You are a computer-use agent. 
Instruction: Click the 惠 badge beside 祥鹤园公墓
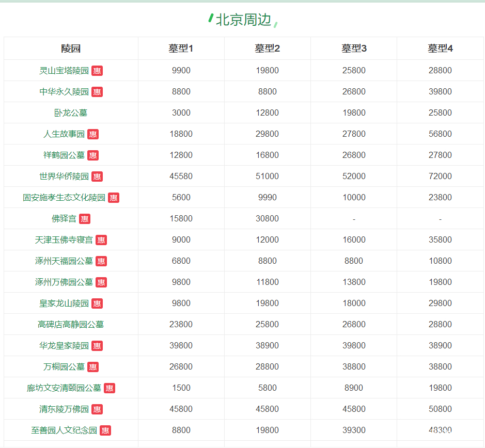click(x=93, y=155)
